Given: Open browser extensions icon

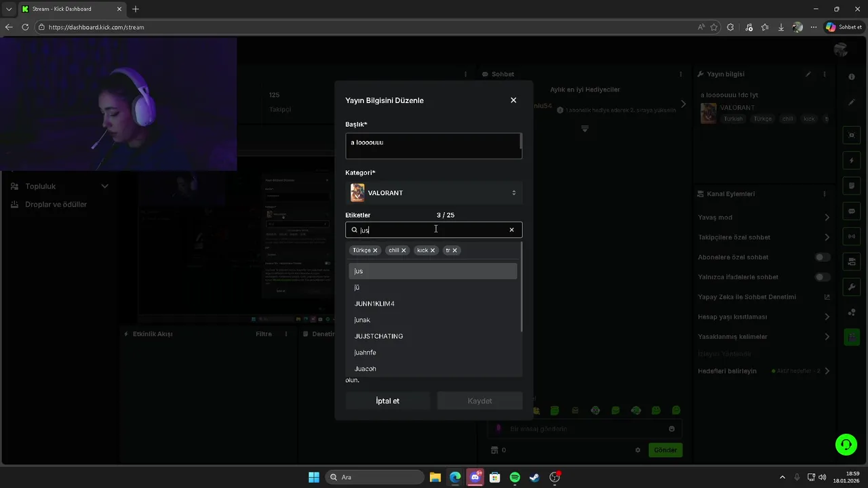Looking at the screenshot, I should click(x=730, y=27).
